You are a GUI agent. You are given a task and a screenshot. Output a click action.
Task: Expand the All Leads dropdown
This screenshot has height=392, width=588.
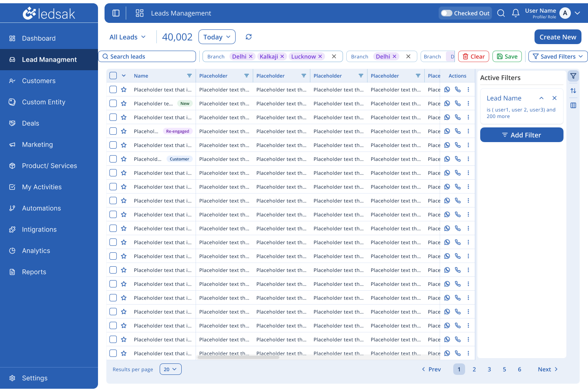coord(127,37)
